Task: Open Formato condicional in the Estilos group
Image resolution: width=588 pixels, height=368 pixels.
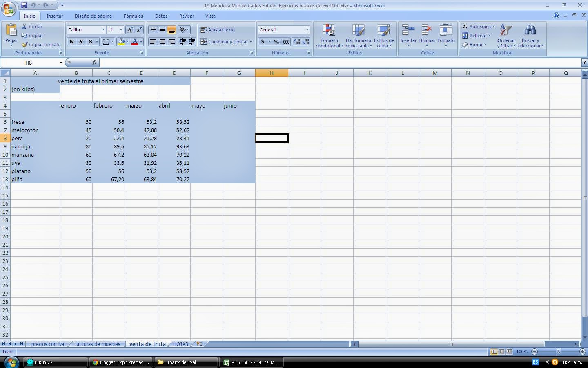Action: [x=329, y=36]
